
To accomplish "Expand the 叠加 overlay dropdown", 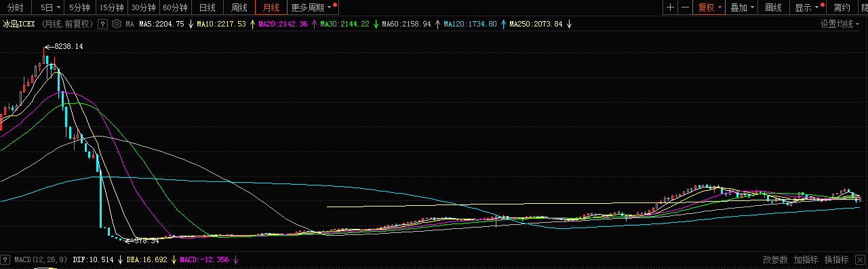I will (x=742, y=7).
